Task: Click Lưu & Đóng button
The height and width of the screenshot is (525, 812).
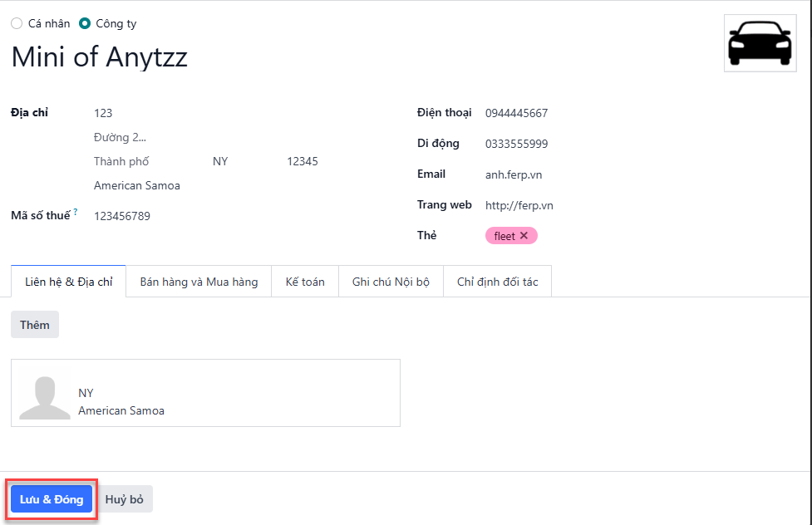Action: click(x=52, y=499)
